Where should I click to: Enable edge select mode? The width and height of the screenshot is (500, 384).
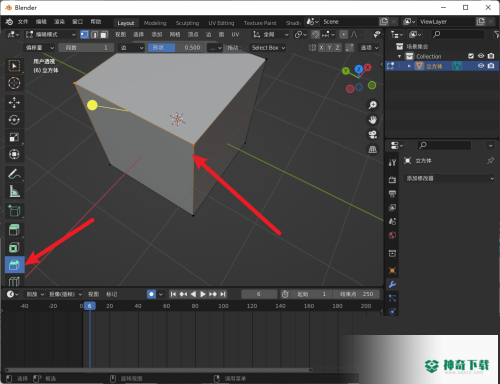coord(94,34)
